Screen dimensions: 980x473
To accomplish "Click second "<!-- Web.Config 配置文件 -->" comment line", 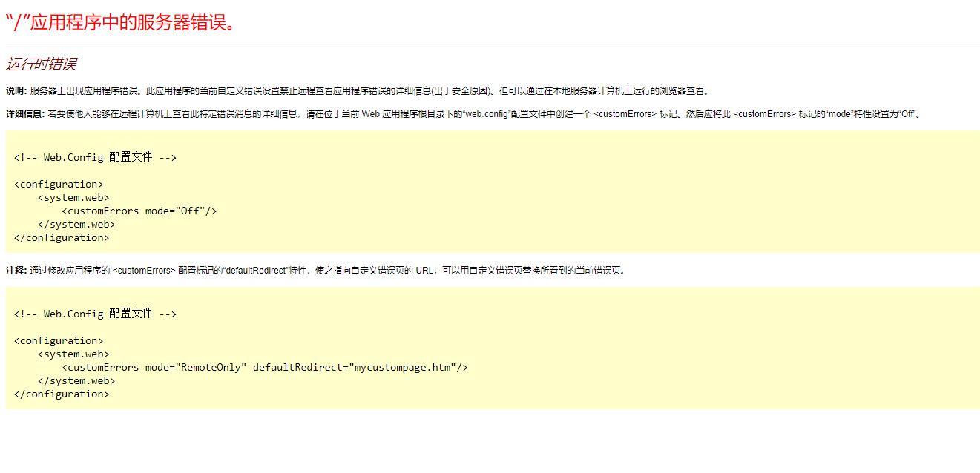I will [x=95, y=314].
